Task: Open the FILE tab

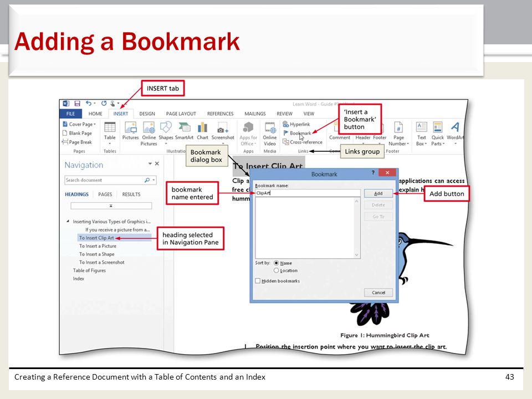Action: pyautogui.click(x=70, y=114)
